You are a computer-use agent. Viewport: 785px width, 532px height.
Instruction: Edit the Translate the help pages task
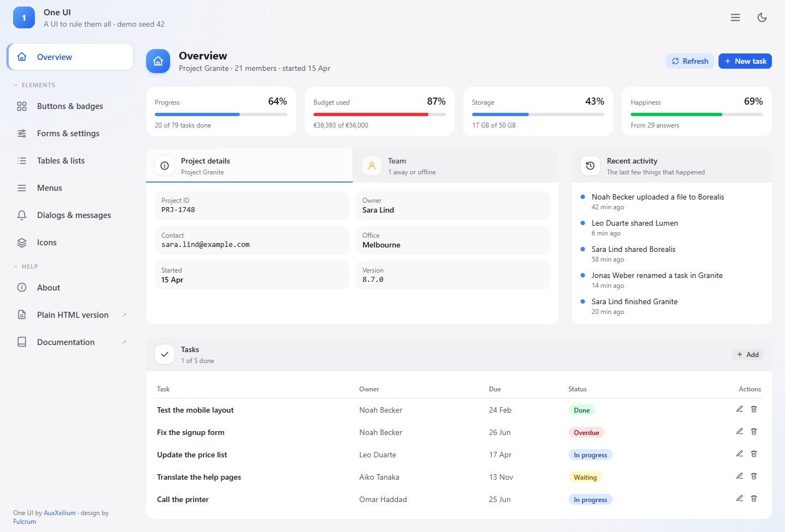740,476
